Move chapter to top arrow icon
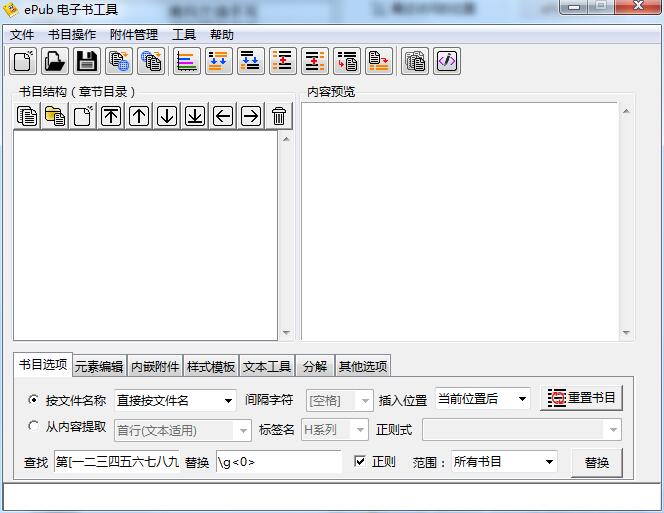This screenshot has height=513, width=664. [111, 116]
